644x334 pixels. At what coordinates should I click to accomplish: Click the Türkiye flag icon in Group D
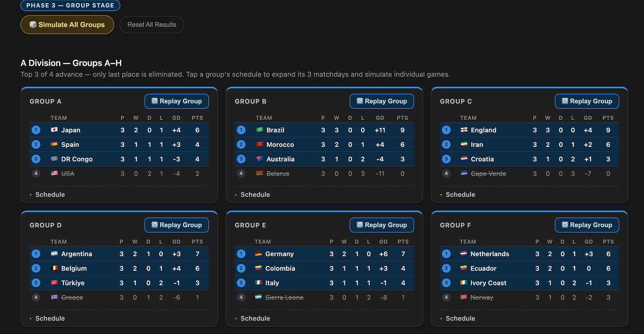point(54,283)
